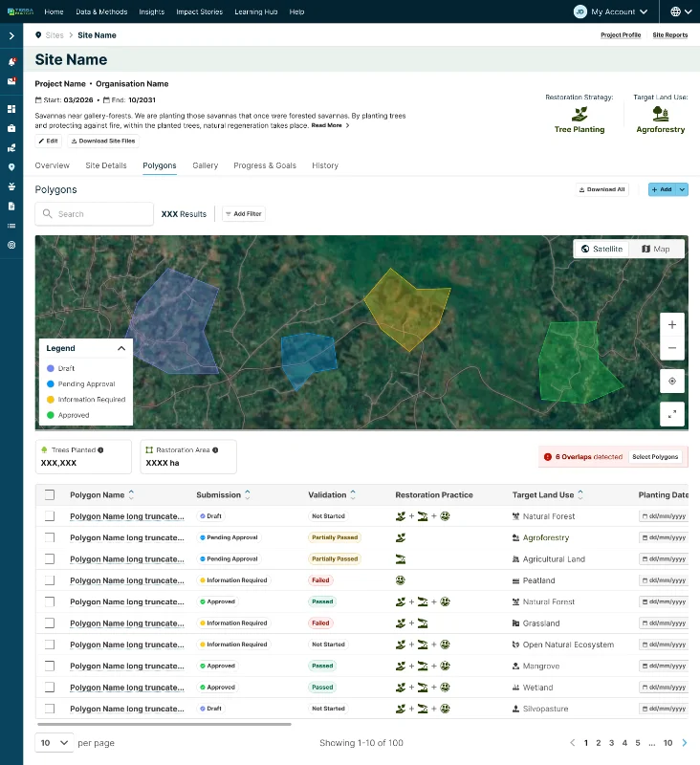
Task: Click the Restoration Area info icon
Action: pos(215,449)
